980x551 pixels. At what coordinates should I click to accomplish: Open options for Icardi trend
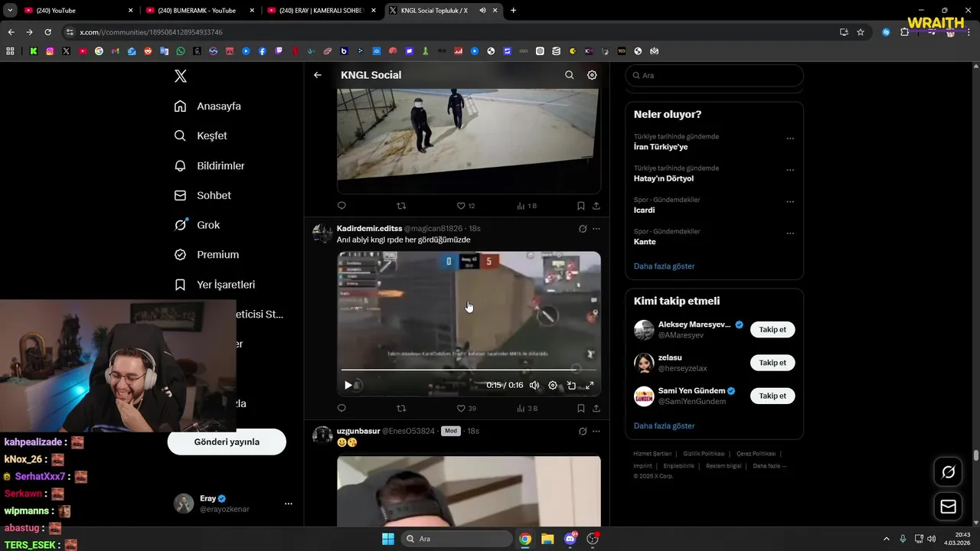click(x=790, y=202)
